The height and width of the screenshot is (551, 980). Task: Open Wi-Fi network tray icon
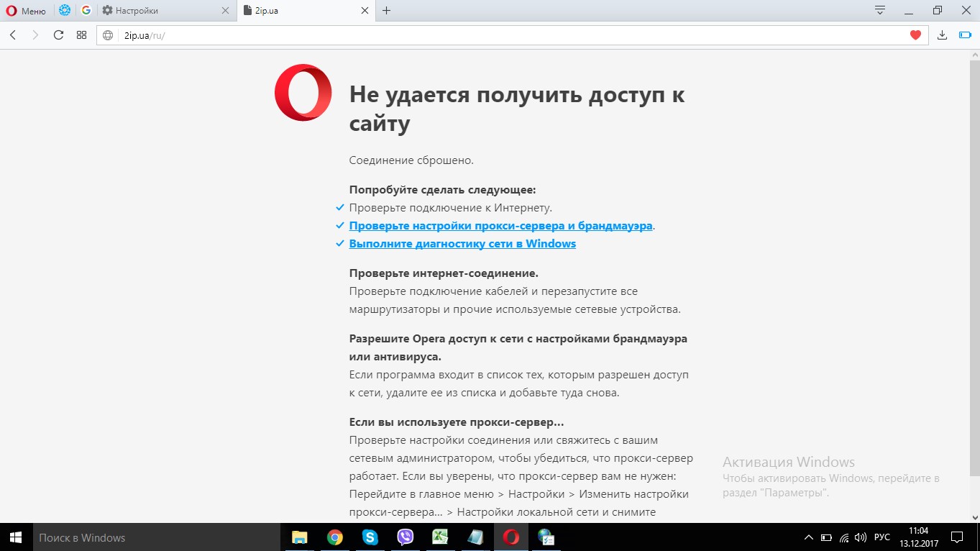coord(844,537)
